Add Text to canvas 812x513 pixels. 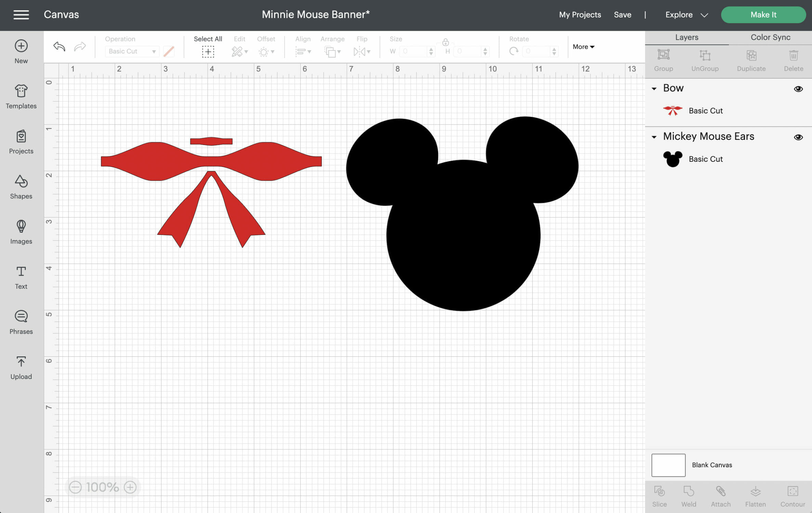pyautogui.click(x=21, y=277)
